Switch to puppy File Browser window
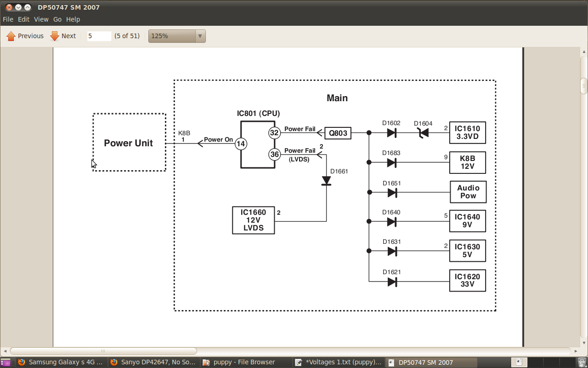The height and width of the screenshot is (368, 588). pyautogui.click(x=246, y=362)
